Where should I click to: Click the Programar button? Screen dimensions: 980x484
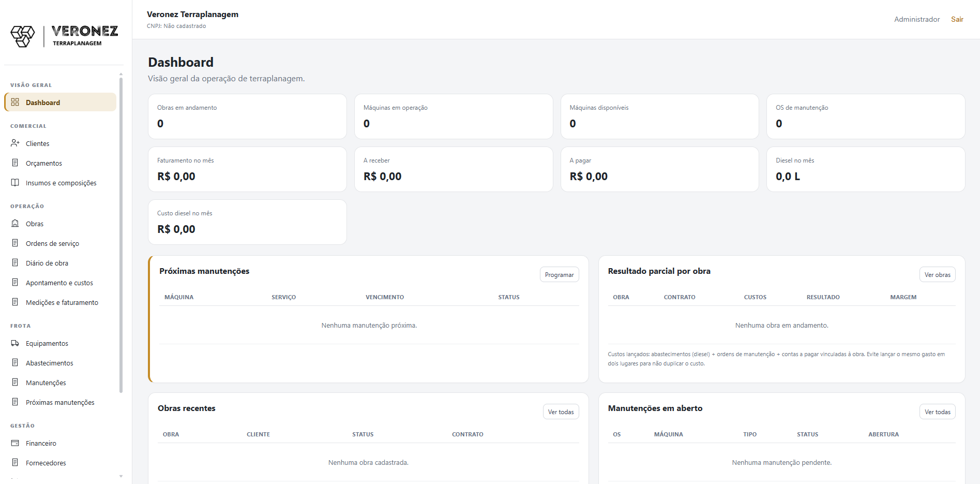pyautogui.click(x=559, y=274)
